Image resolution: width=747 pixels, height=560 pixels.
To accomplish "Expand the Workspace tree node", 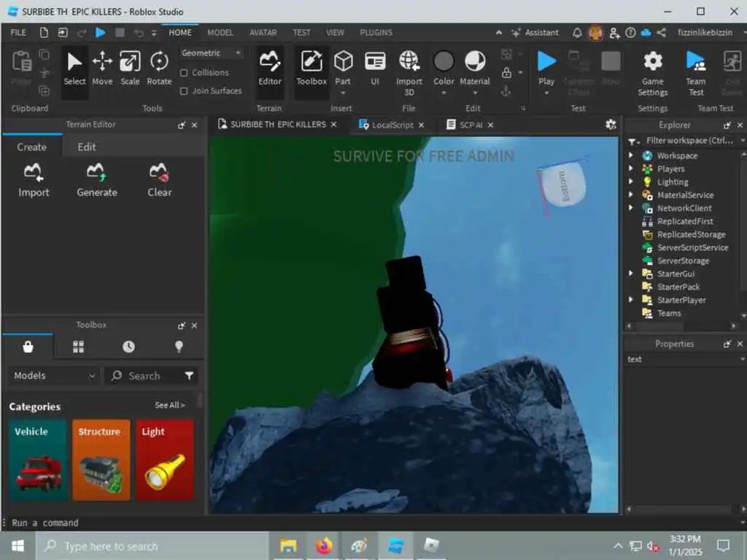I will [631, 155].
